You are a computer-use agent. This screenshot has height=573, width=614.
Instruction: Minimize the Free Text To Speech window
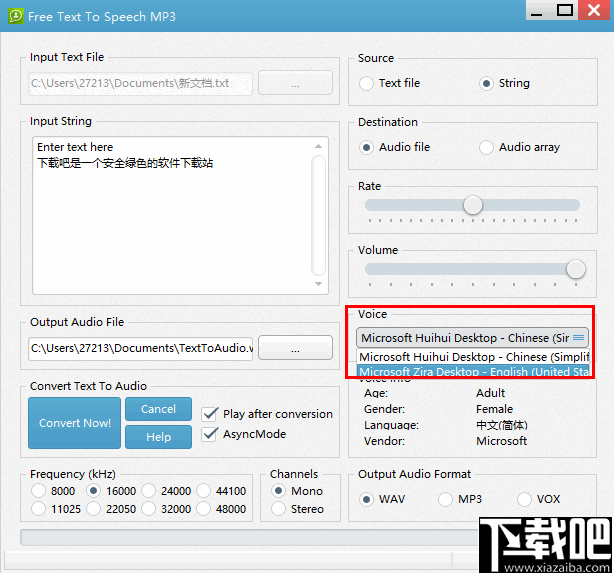pyautogui.click(x=537, y=10)
